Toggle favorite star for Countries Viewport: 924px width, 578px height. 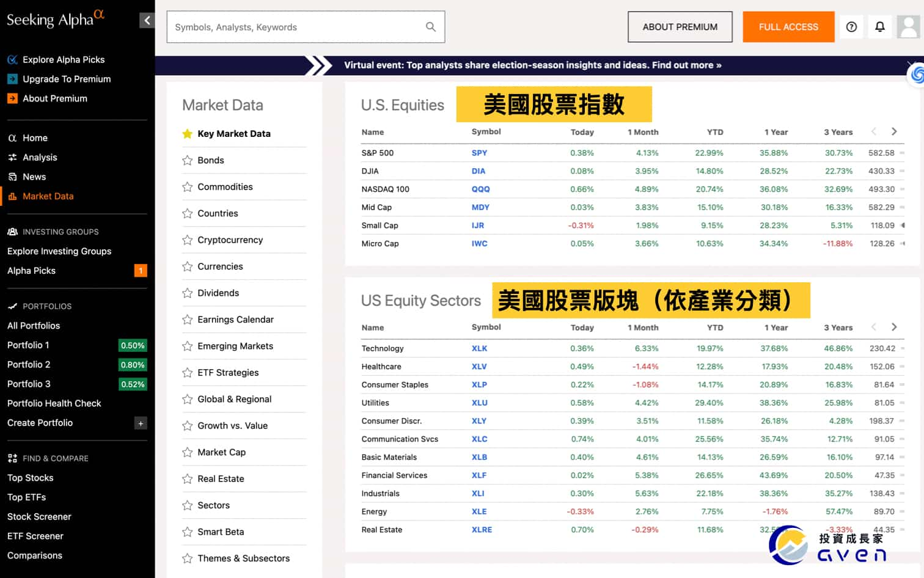tap(187, 213)
